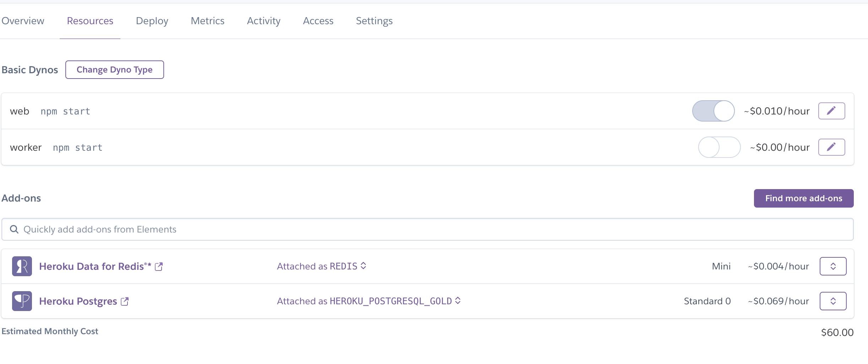Edit the web dyno with pencil icon
The width and height of the screenshot is (868, 364).
tap(831, 111)
